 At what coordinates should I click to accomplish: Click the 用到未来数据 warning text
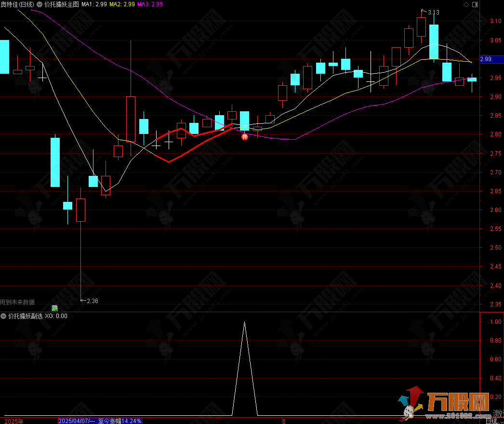(18, 302)
